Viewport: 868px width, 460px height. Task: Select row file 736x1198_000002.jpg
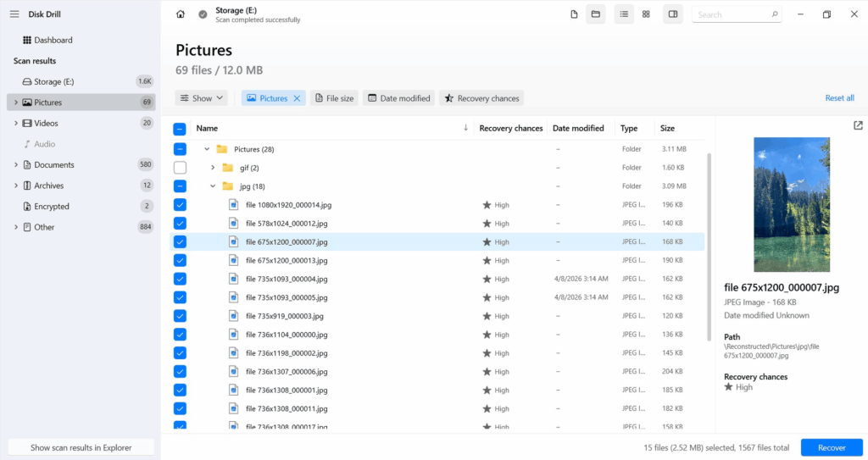[x=437, y=353]
